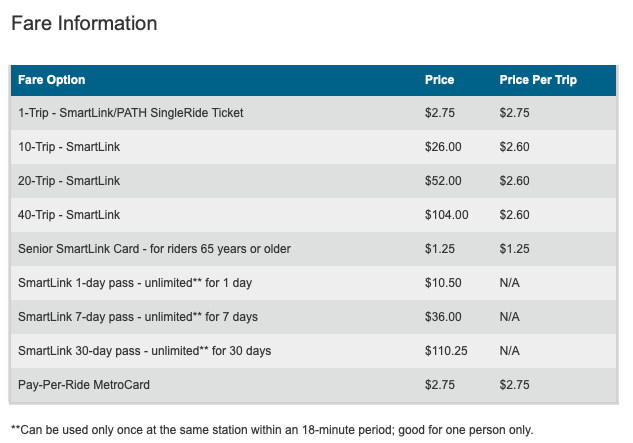Image resolution: width=633 pixels, height=443 pixels.
Task: Click the Fare Option column header
Action: (x=52, y=80)
